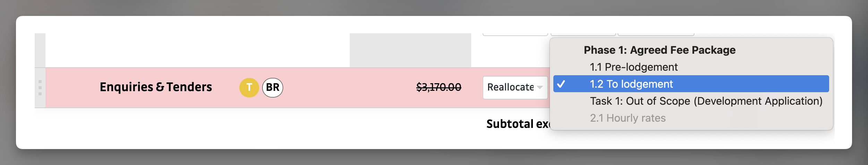Click the greyed-out 2.1 Hourly rates entry
This screenshot has height=165, width=868.
[x=628, y=118]
